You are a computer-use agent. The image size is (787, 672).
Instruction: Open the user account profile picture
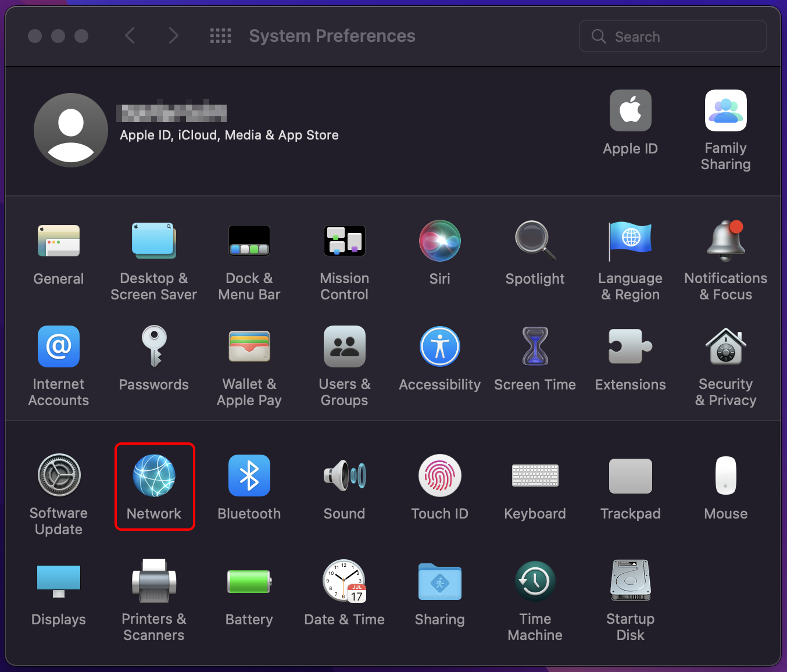[70, 130]
